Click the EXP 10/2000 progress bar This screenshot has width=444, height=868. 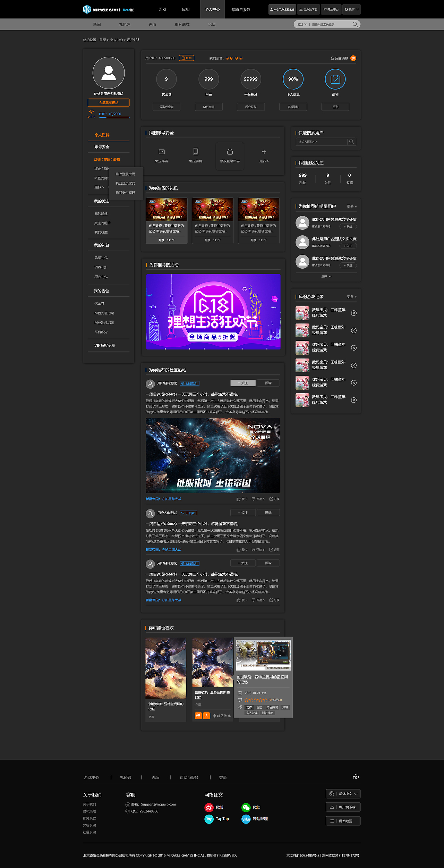[114, 117]
